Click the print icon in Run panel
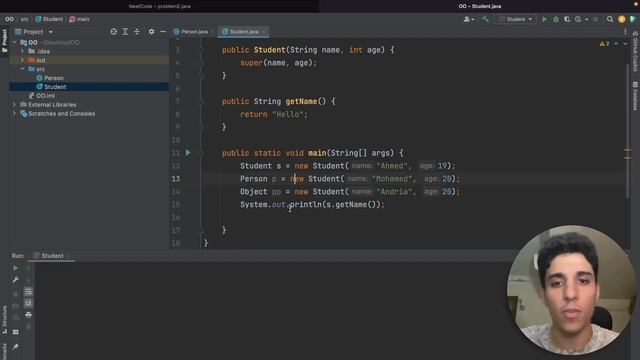640x360 pixels. (28, 315)
